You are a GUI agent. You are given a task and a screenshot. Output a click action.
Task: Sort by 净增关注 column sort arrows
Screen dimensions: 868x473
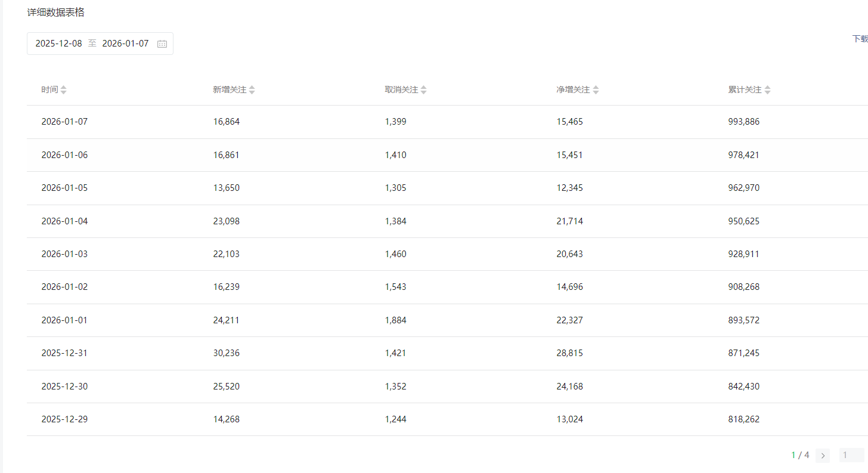tap(596, 90)
